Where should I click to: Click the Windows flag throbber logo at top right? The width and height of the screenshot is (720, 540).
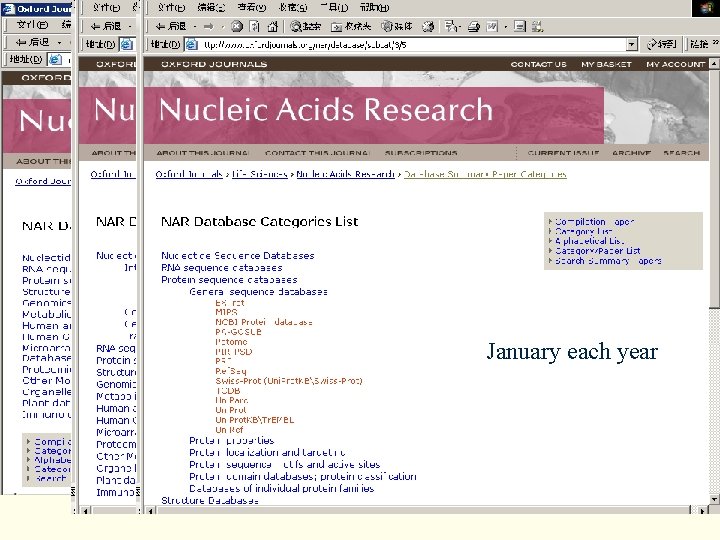pos(706,9)
